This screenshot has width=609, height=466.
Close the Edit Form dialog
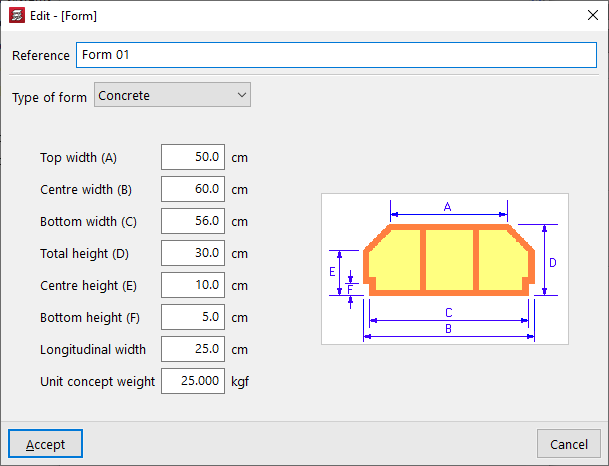(586, 16)
